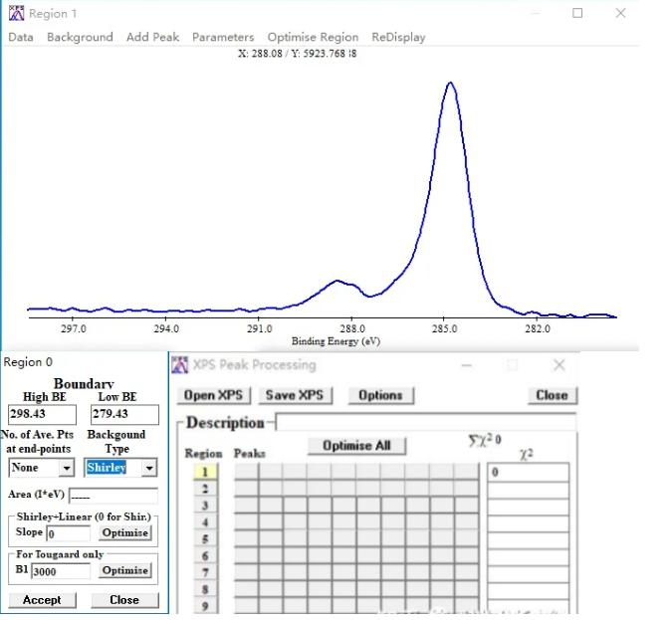
Task: Maximize the Region 1 window
Action: (x=578, y=13)
